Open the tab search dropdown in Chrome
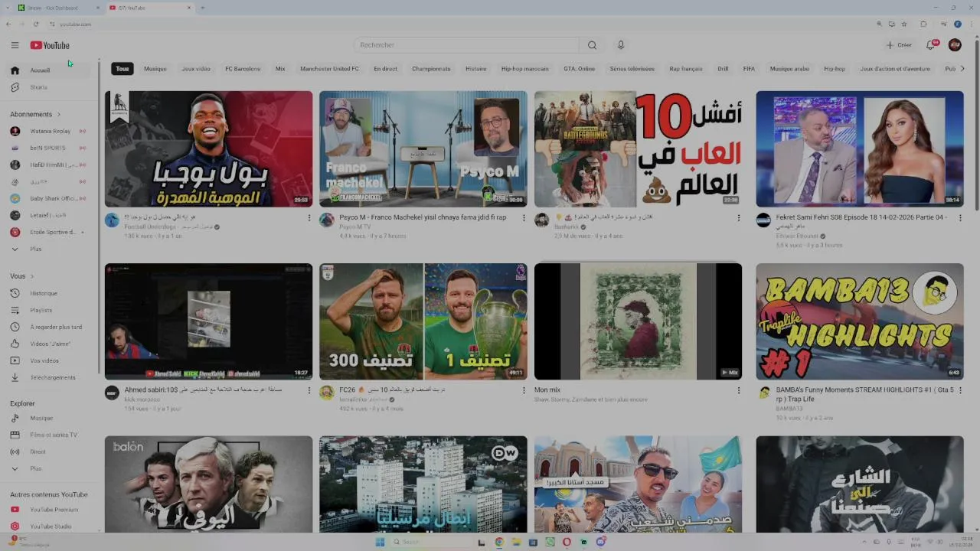Image resolution: width=980 pixels, height=551 pixels. [8, 8]
